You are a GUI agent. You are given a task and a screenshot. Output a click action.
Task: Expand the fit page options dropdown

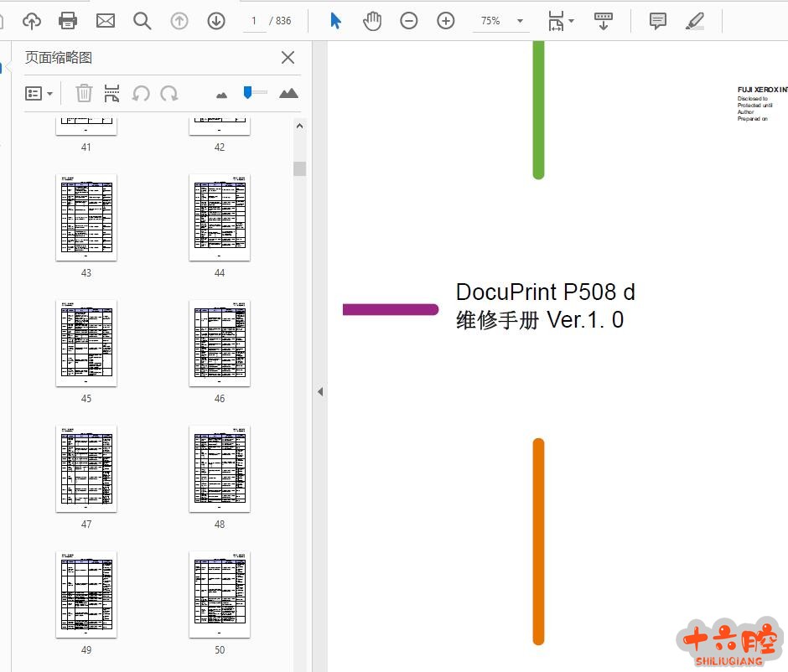click(x=571, y=21)
